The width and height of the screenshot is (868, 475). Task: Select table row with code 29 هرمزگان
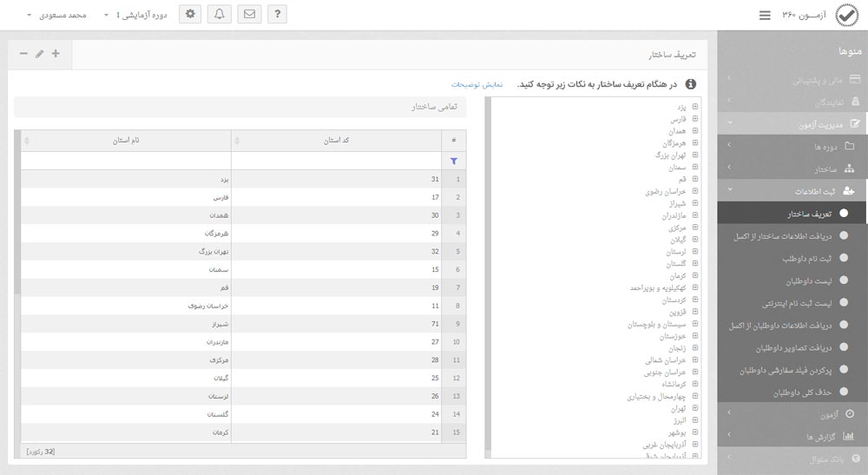[x=243, y=234]
